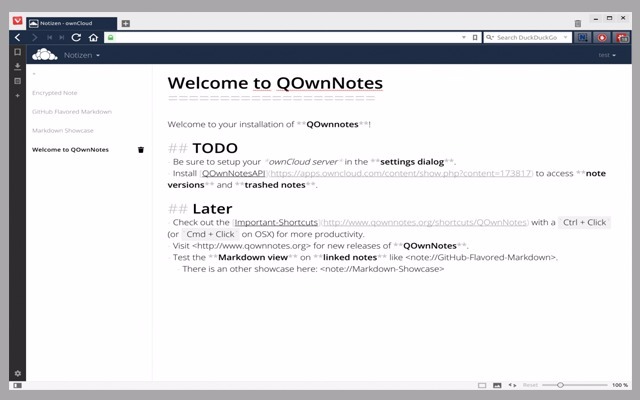
Task: Click the italic ownCloud server text
Action: 303,162
